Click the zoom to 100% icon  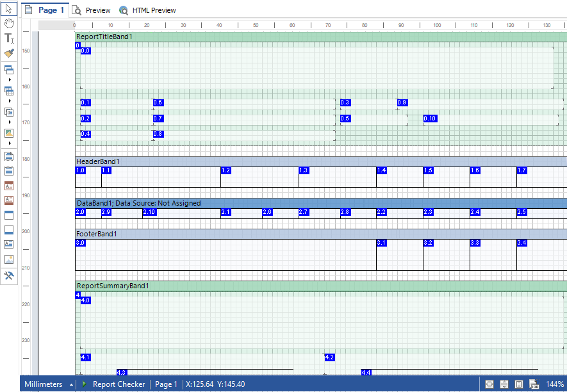tap(533, 384)
